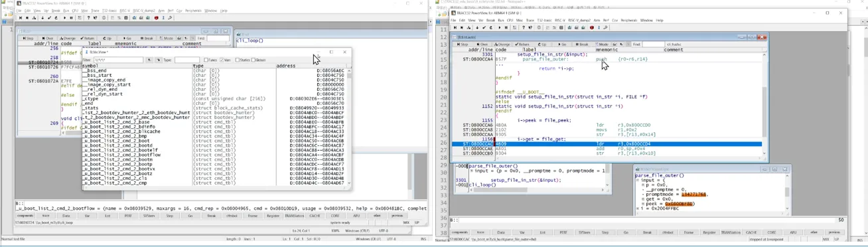Screen dimensions: 868x247
Task: Click Go button in right List window
Action: [x=562, y=44]
